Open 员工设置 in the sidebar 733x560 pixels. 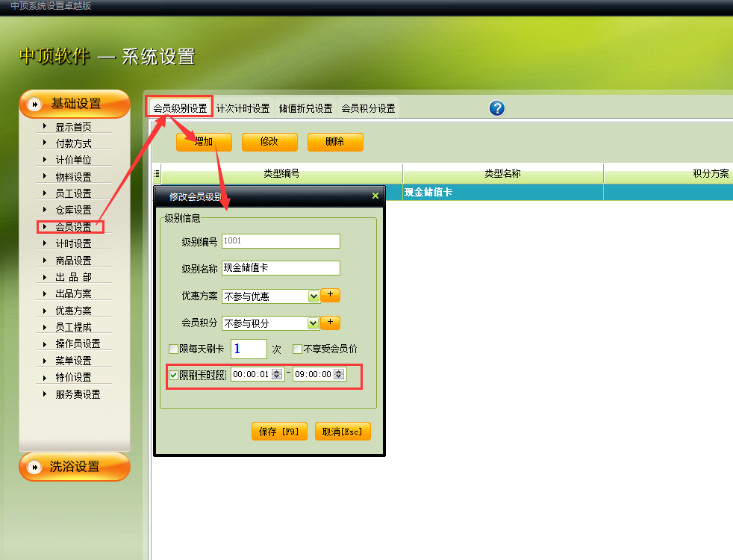click(x=73, y=193)
